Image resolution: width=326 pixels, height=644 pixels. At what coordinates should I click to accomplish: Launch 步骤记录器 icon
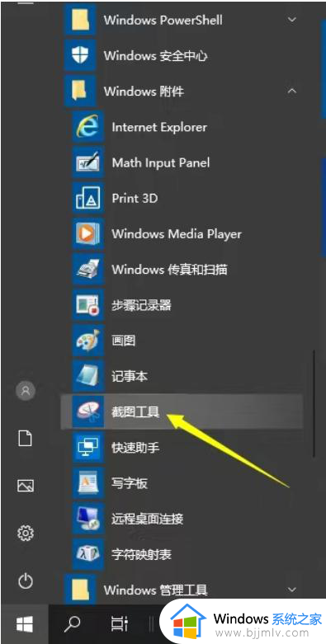pyautogui.click(x=87, y=305)
